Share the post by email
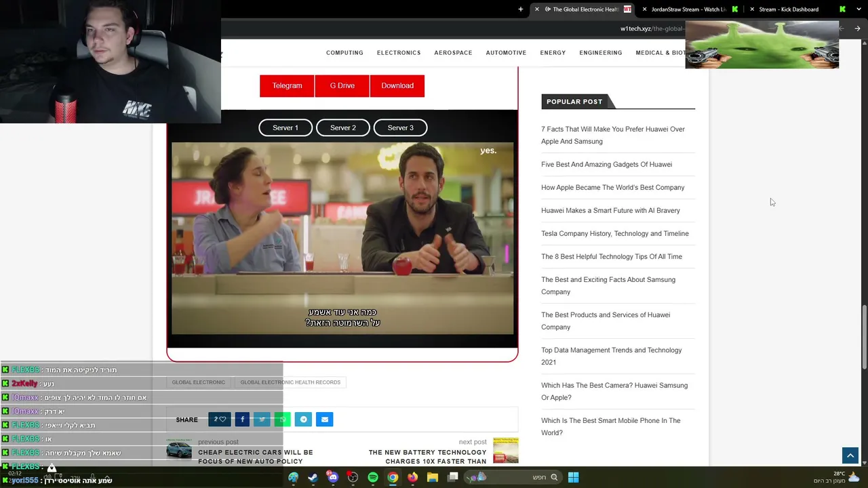This screenshot has width=868, height=488. [x=324, y=420]
